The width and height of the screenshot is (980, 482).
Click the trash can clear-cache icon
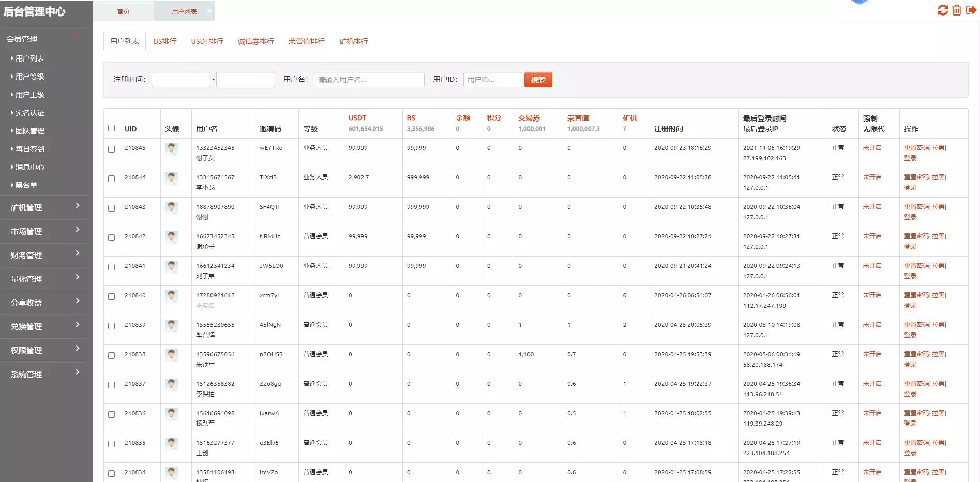pos(957,10)
